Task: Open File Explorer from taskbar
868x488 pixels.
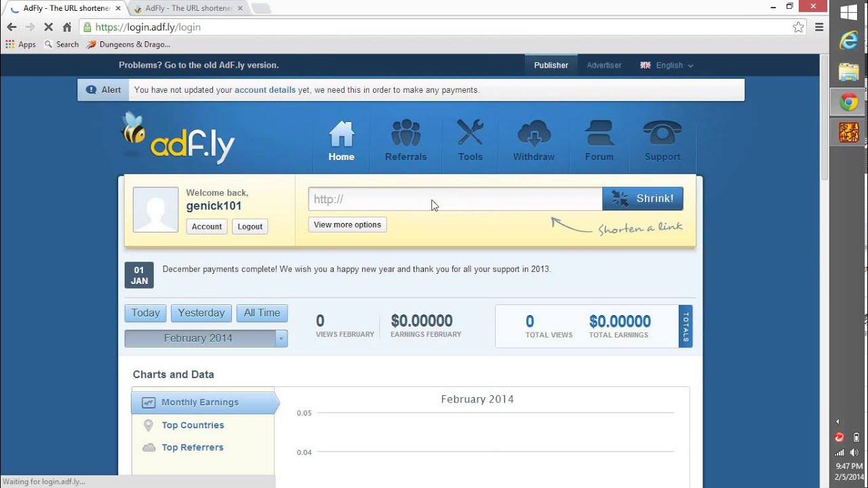Action: [x=849, y=71]
